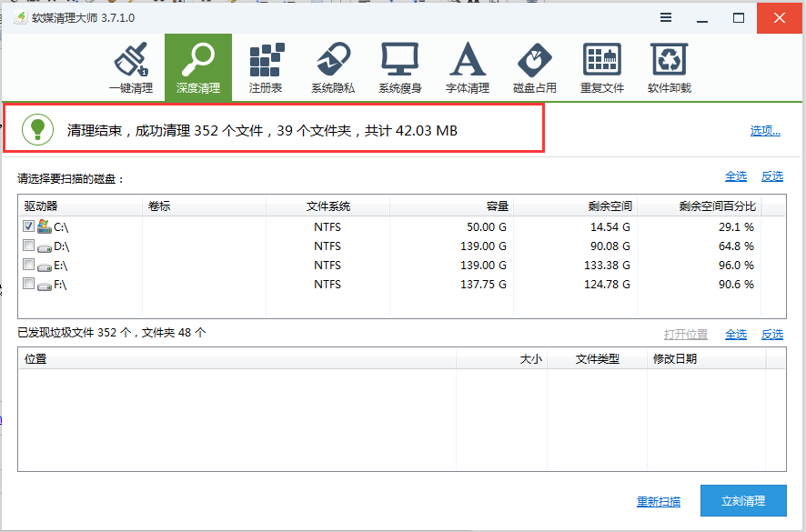Open the 系统隐私 (System Privacy) tool
This screenshot has height=532, width=806.
pos(333,64)
